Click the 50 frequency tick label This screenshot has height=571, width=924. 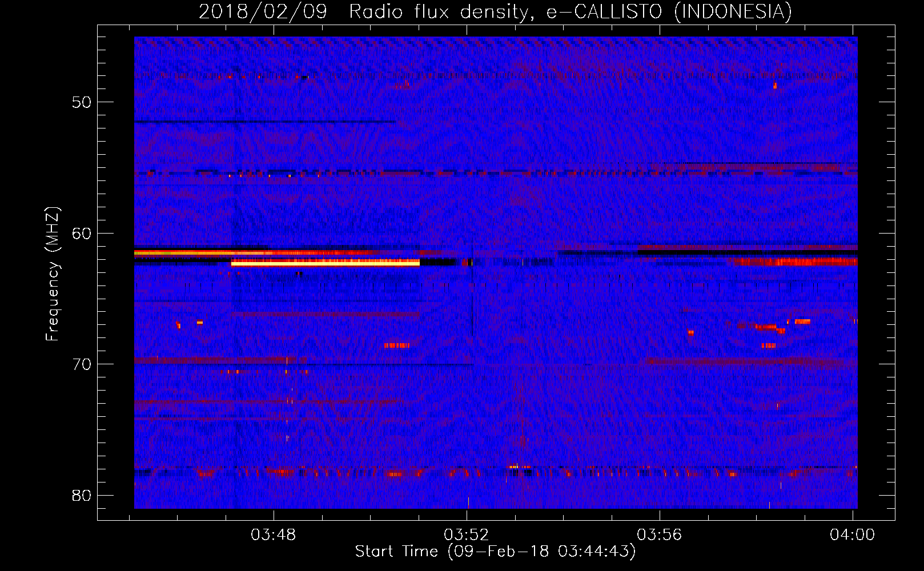[x=82, y=102]
